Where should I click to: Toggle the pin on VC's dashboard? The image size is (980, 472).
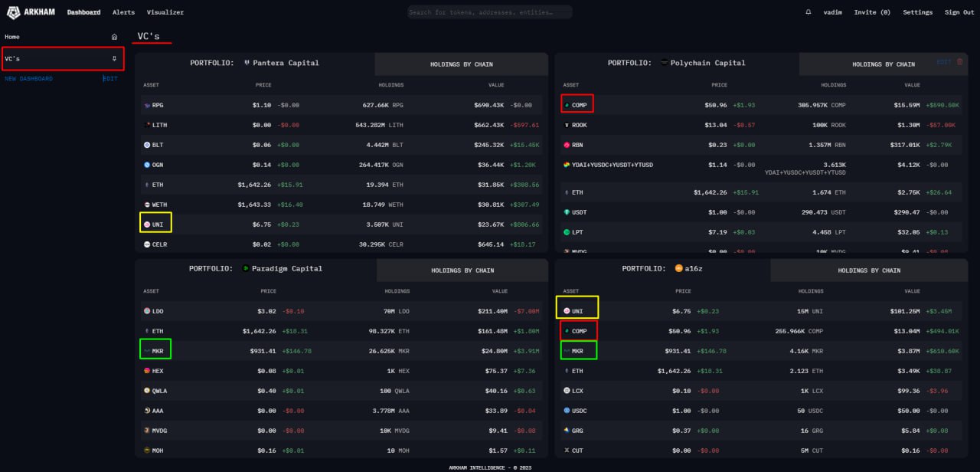tap(114, 59)
